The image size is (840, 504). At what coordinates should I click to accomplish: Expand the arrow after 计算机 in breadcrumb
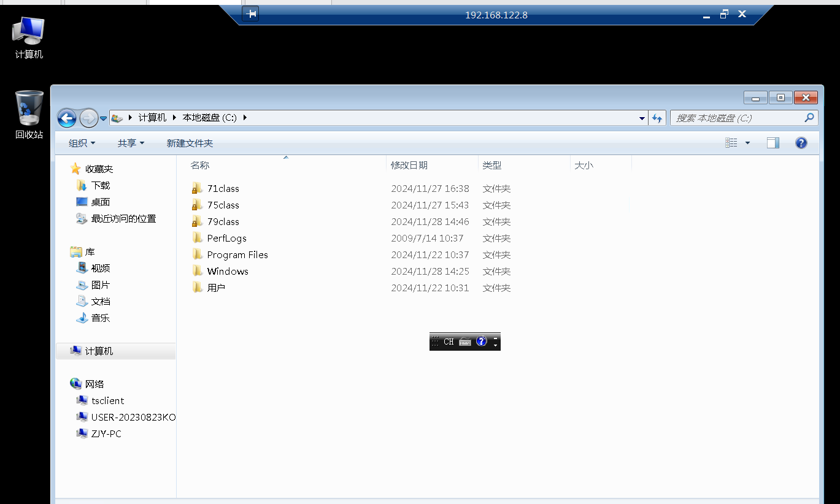click(x=174, y=118)
